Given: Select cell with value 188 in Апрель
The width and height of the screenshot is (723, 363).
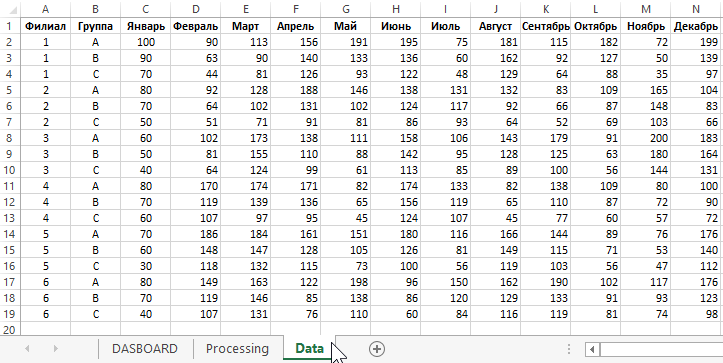Looking at the screenshot, I should [x=296, y=90].
